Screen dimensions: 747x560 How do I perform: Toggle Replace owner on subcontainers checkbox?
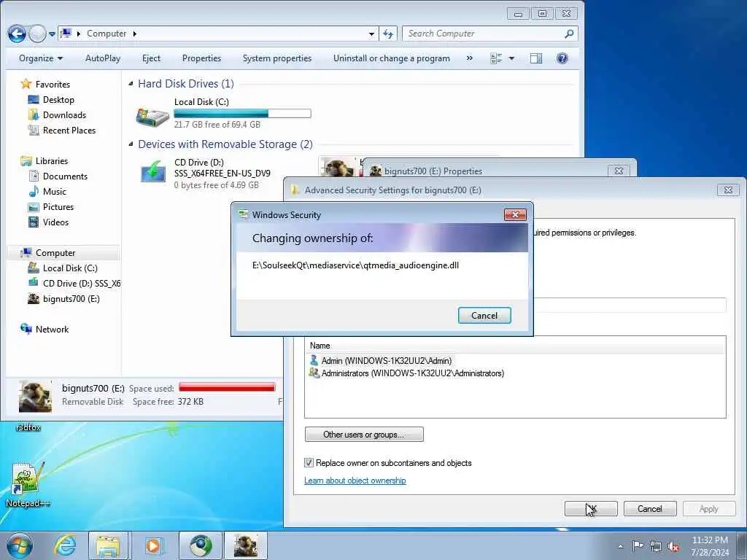coord(309,462)
